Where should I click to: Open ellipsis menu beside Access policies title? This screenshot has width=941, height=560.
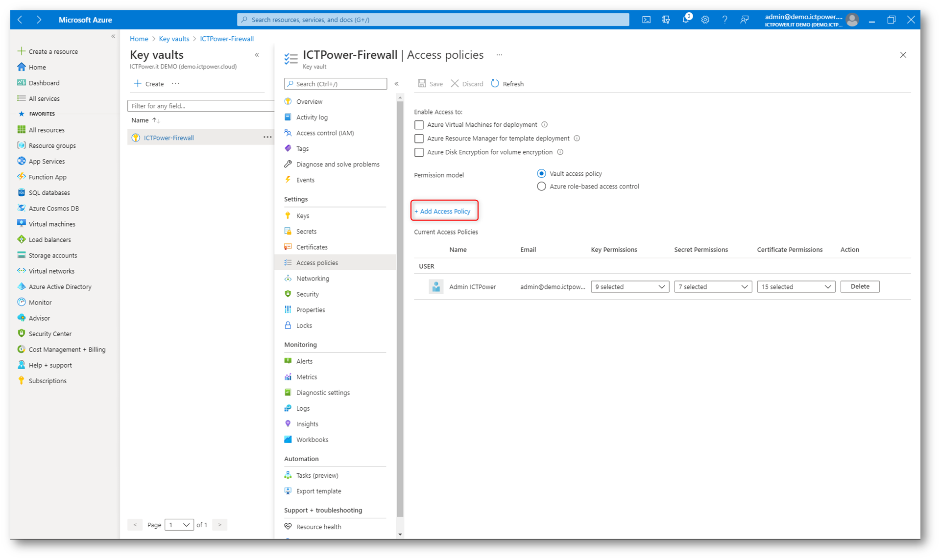coord(499,55)
